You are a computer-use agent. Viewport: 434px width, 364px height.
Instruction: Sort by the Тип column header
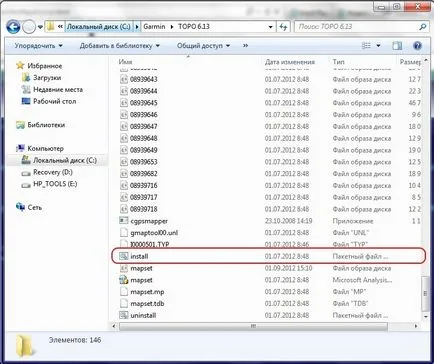coord(338,62)
